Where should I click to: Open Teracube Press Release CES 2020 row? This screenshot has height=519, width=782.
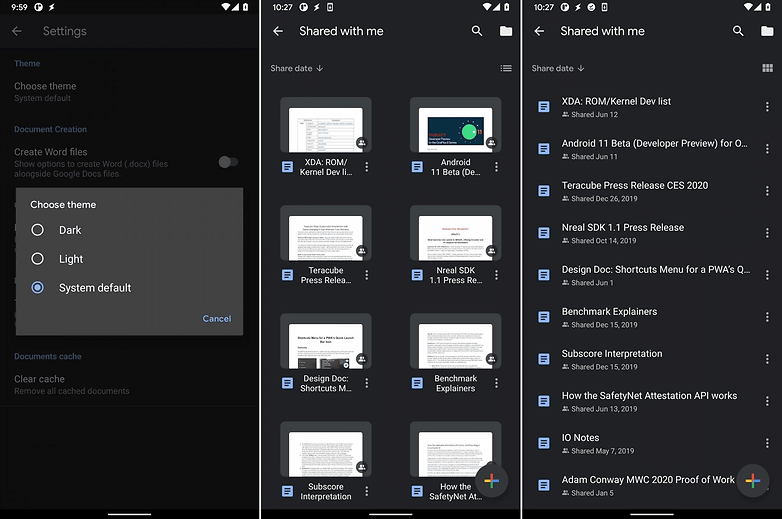(652, 191)
